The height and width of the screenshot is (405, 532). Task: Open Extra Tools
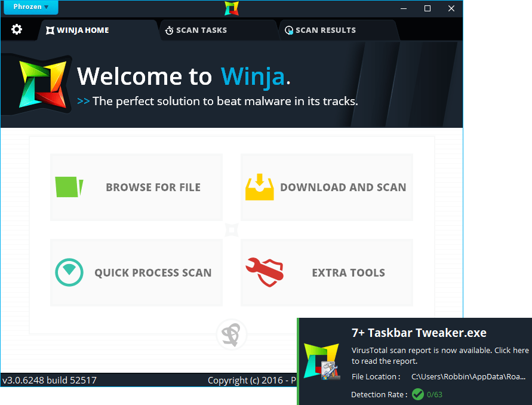pos(327,272)
